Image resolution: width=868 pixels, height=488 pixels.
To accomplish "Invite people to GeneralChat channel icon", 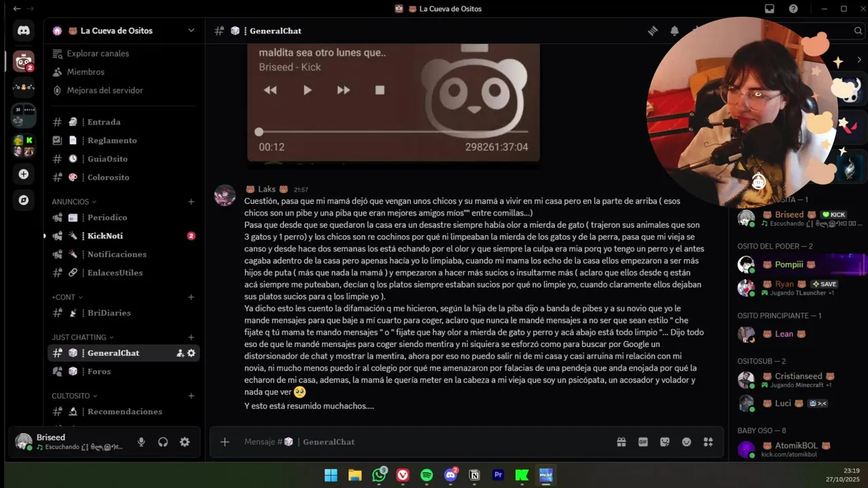I will 180,353.
